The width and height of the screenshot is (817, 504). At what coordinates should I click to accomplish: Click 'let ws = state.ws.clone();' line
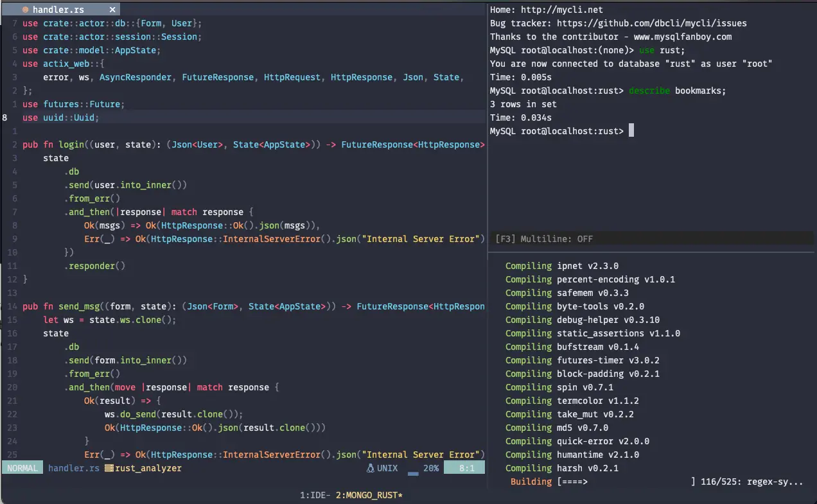point(110,320)
